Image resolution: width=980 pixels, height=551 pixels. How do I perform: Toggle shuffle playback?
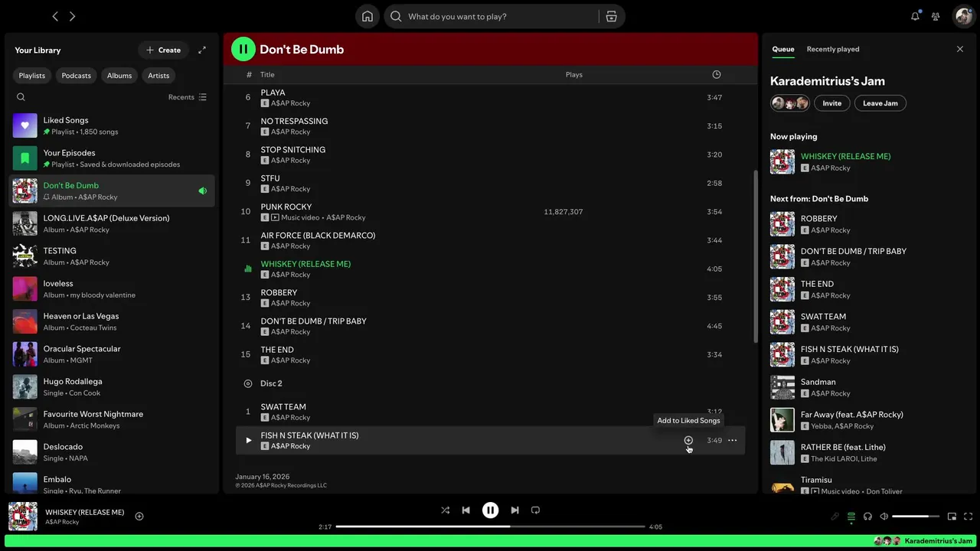click(x=446, y=510)
